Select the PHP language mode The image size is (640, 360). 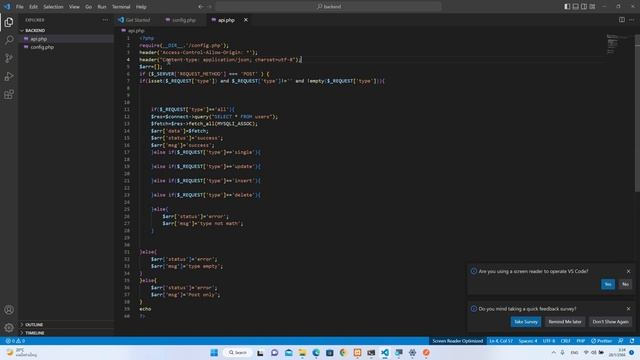click(x=581, y=341)
